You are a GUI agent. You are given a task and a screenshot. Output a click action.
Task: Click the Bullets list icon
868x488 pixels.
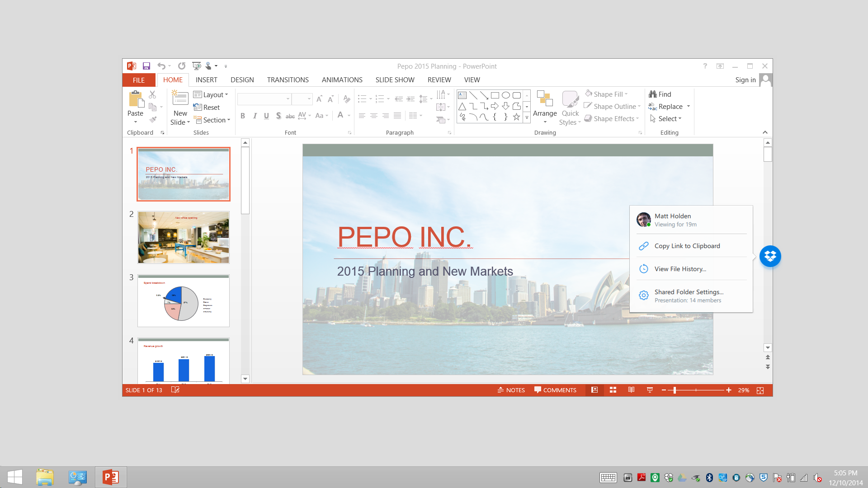pos(361,98)
